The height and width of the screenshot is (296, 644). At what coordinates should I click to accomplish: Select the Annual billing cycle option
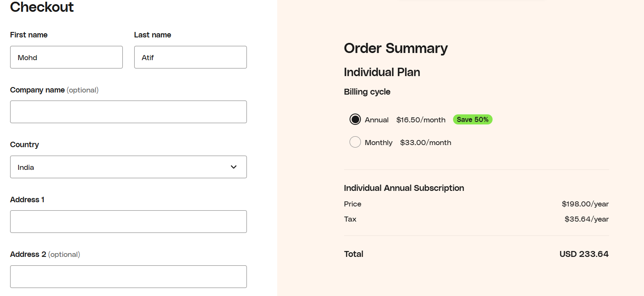pyautogui.click(x=355, y=119)
